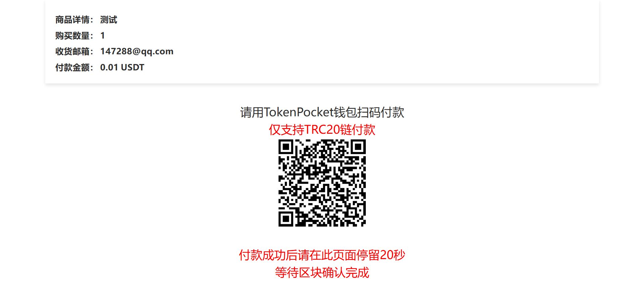Click the purchase quantity value 1
The image size is (644, 307).
coord(103,36)
